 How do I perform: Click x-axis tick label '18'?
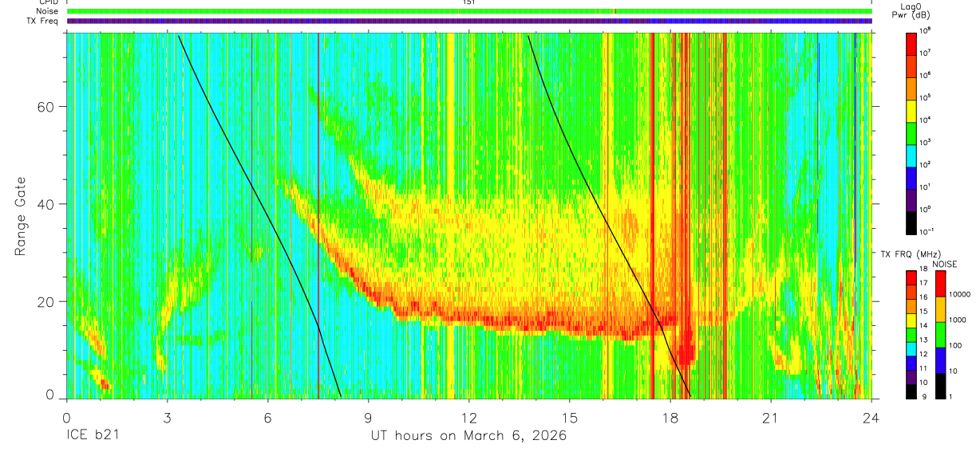click(670, 418)
